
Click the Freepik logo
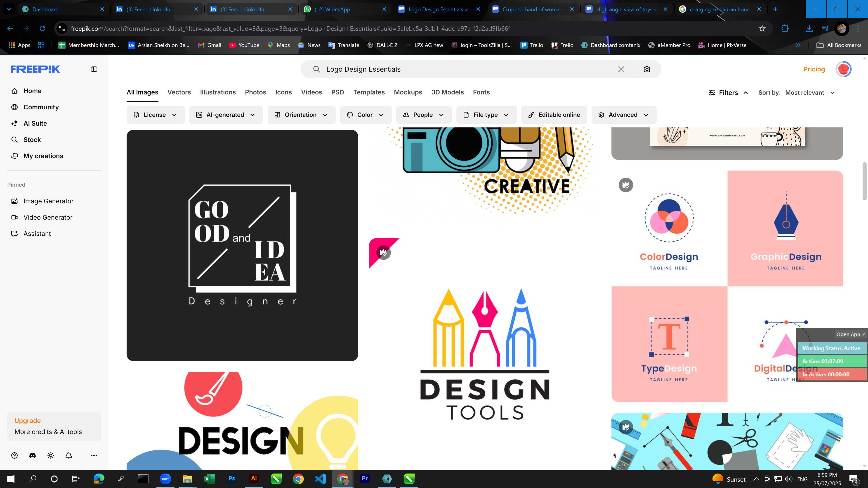click(x=35, y=69)
